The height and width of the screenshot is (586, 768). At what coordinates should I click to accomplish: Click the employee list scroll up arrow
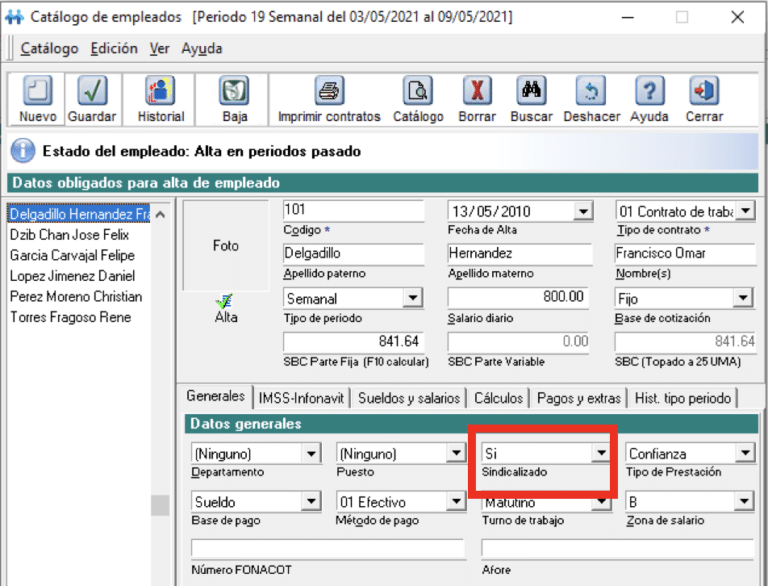[x=160, y=214]
